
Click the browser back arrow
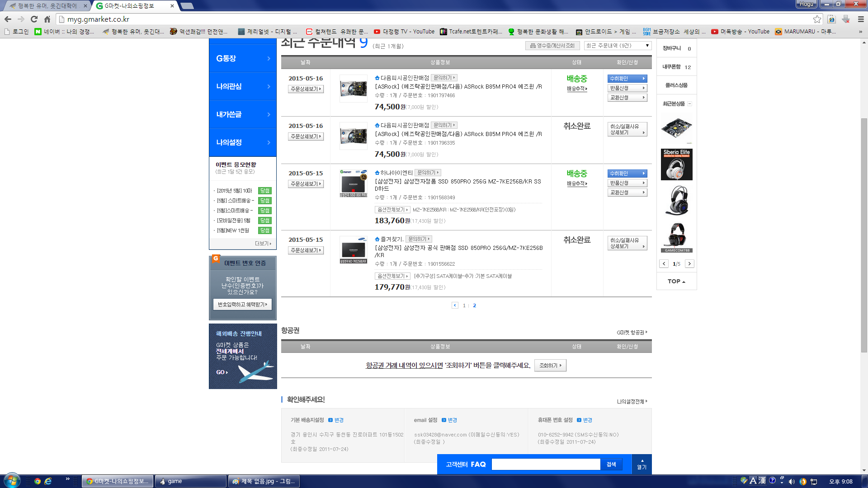point(8,19)
